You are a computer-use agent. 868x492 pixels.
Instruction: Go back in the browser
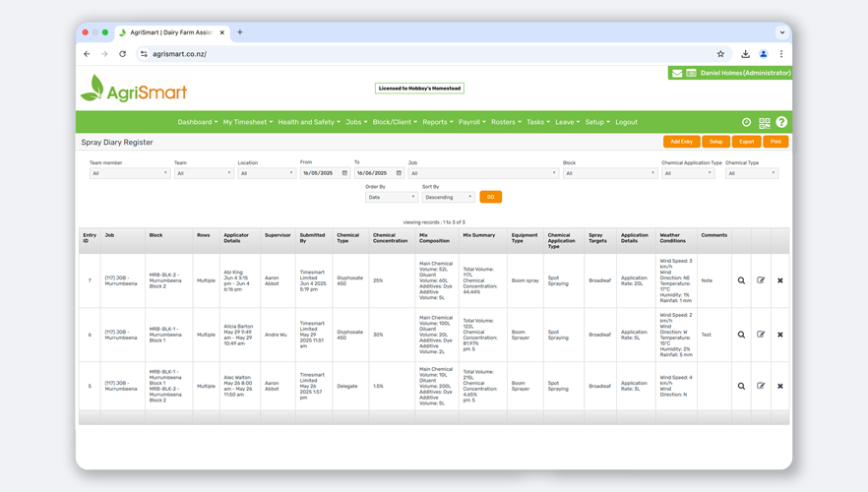point(87,54)
